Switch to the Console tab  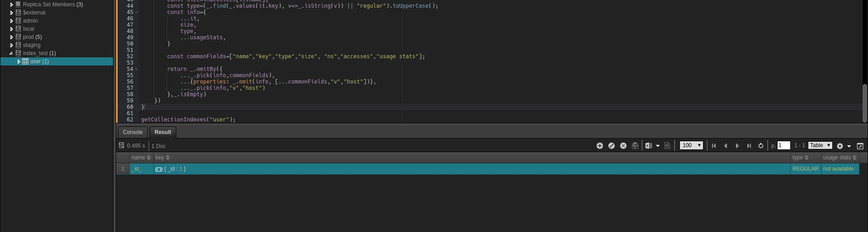133,132
